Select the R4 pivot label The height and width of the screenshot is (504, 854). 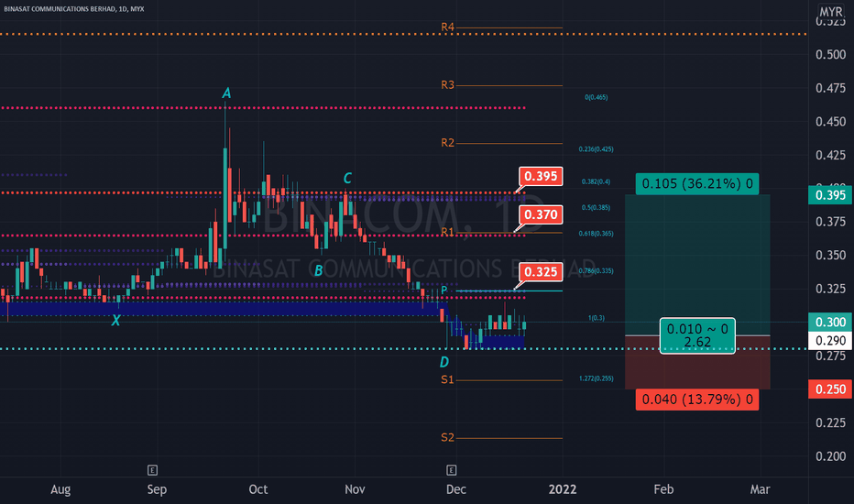tap(447, 27)
